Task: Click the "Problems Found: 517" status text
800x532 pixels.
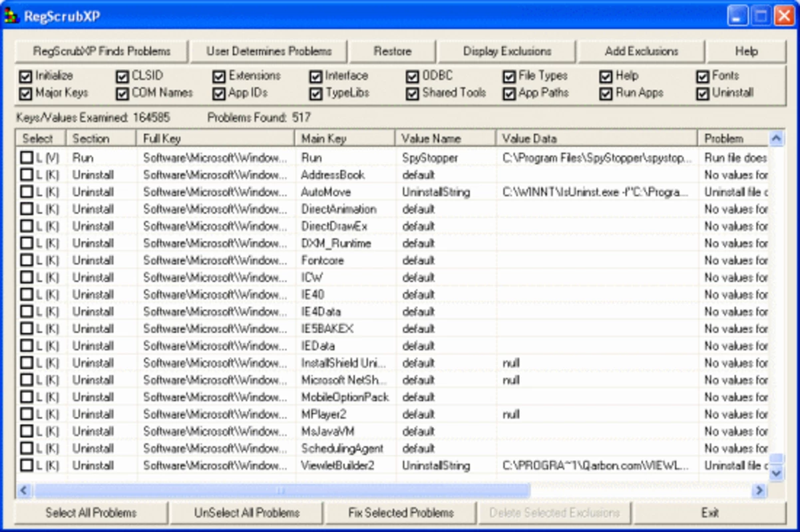Action: click(x=259, y=118)
